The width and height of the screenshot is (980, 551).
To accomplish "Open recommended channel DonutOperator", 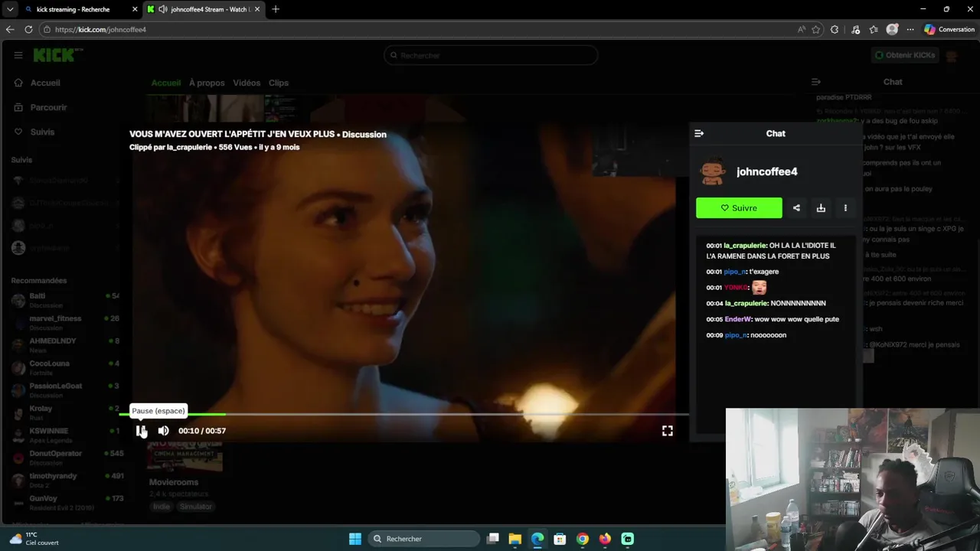I will pyautogui.click(x=66, y=457).
